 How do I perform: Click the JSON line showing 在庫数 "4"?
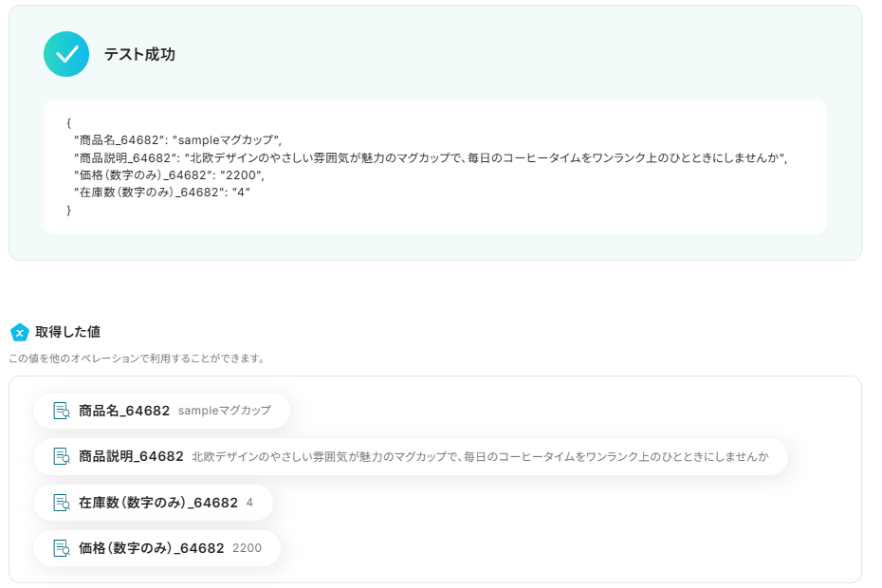(x=162, y=193)
